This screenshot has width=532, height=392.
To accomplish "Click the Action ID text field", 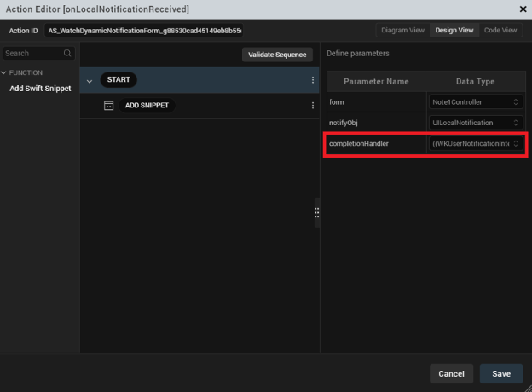I will tap(144, 31).
